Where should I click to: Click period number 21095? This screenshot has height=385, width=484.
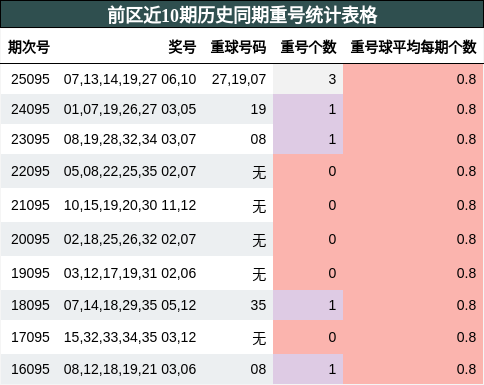30,205
